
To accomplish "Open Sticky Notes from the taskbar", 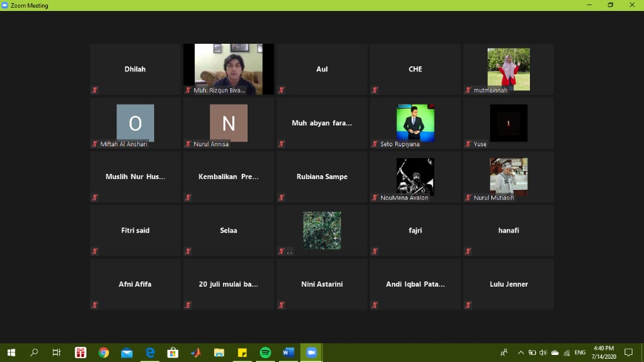I will (242, 352).
